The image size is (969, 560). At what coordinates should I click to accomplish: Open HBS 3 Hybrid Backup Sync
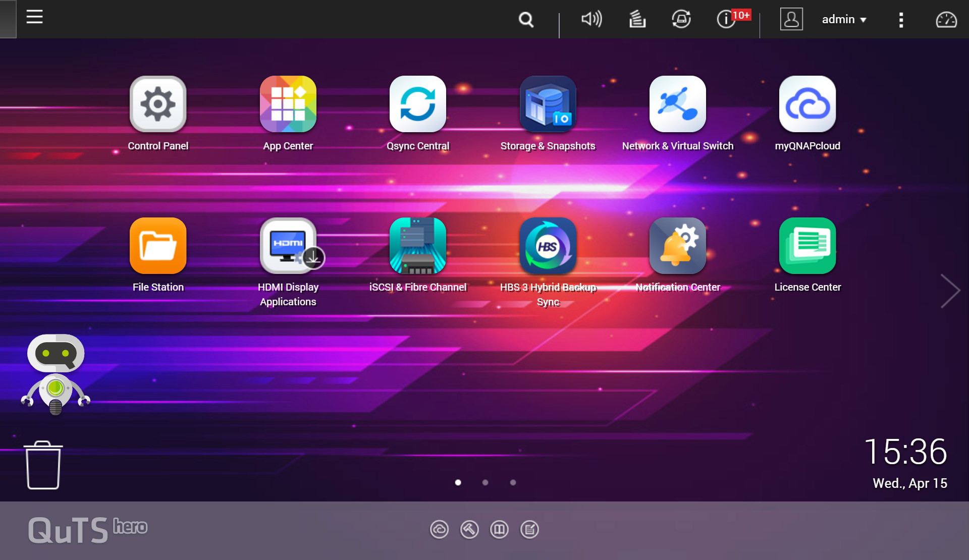548,246
